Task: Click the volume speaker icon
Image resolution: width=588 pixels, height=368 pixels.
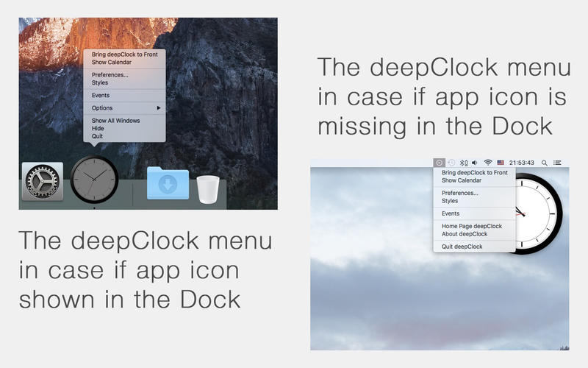Action: (475, 163)
